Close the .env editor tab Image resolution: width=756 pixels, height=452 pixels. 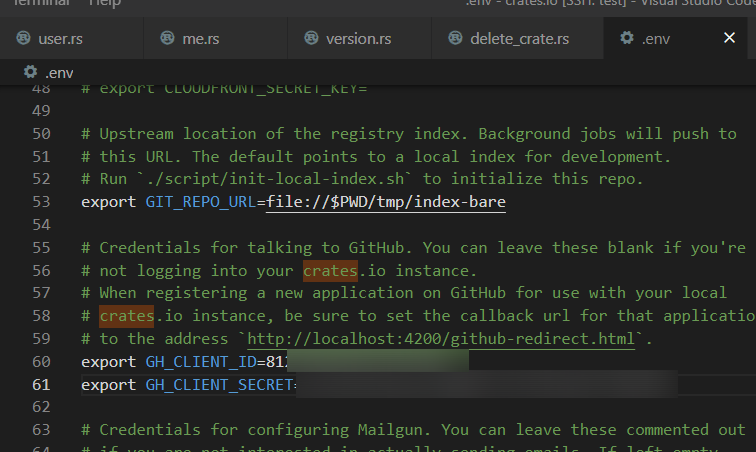pos(729,39)
